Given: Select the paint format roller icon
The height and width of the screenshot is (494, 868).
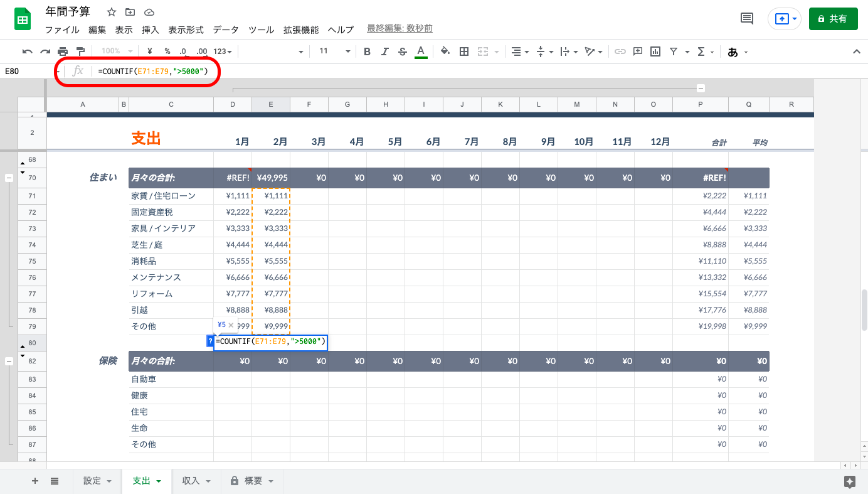Looking at the screenshot, I should (x=80, y=51).
